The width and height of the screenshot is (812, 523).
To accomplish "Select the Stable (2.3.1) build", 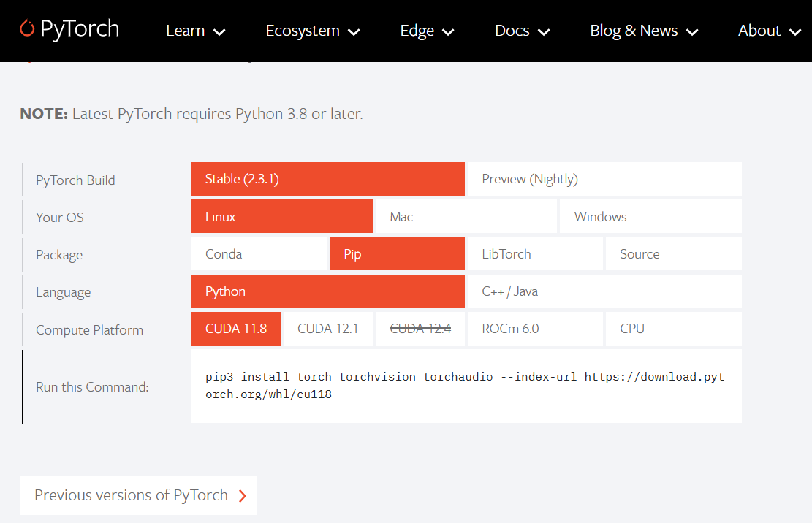I will tap(328, 179).
